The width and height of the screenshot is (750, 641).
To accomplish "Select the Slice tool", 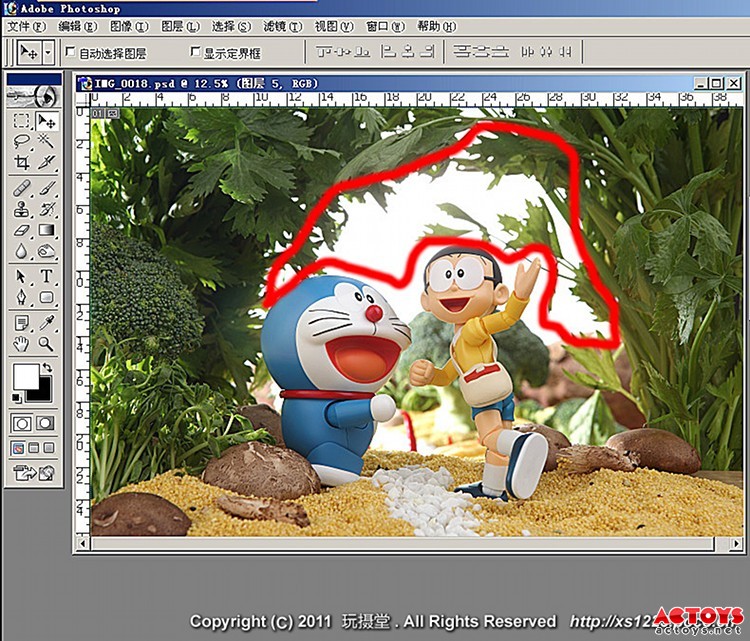I will coord(46,162).
